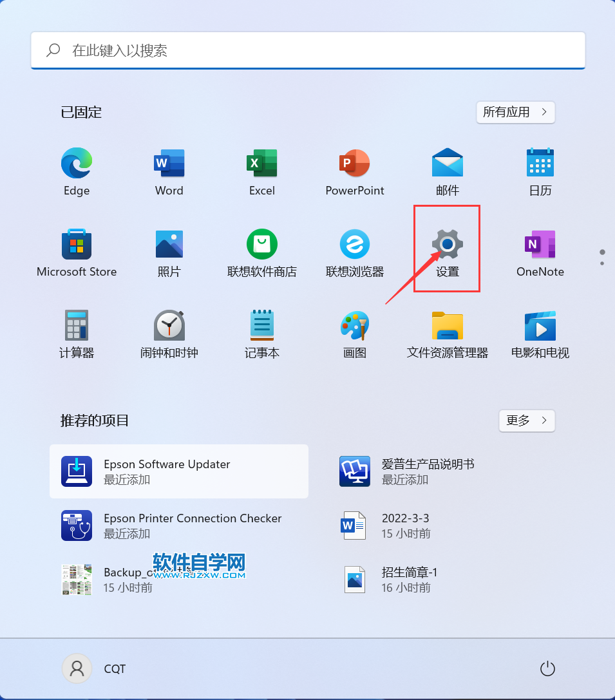615x700 pixels.
Task: Open the 邮件 mail app
Action: [447, 172]
